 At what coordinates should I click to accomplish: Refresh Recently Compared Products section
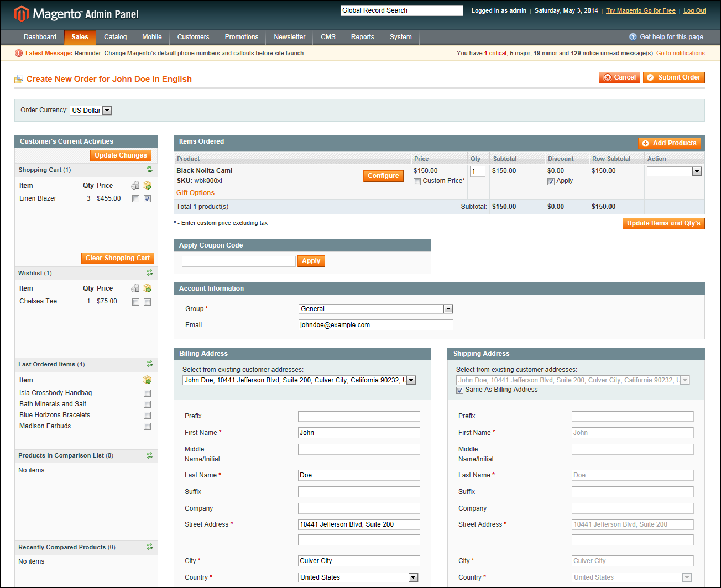149,547
